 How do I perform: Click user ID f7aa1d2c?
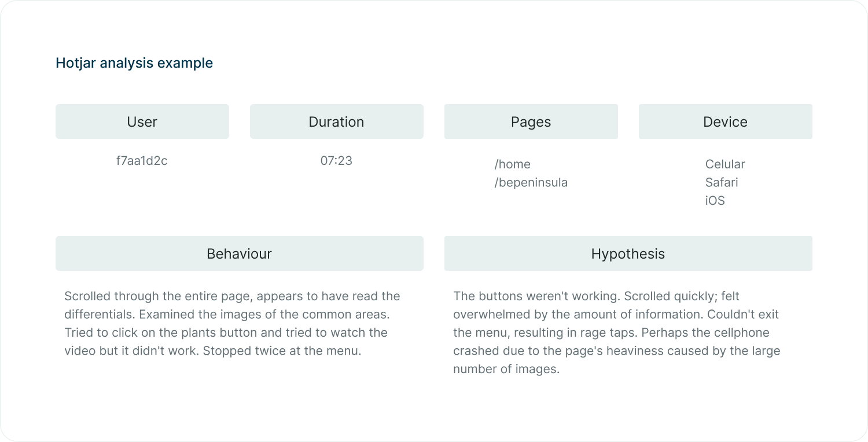coord(142,161)
